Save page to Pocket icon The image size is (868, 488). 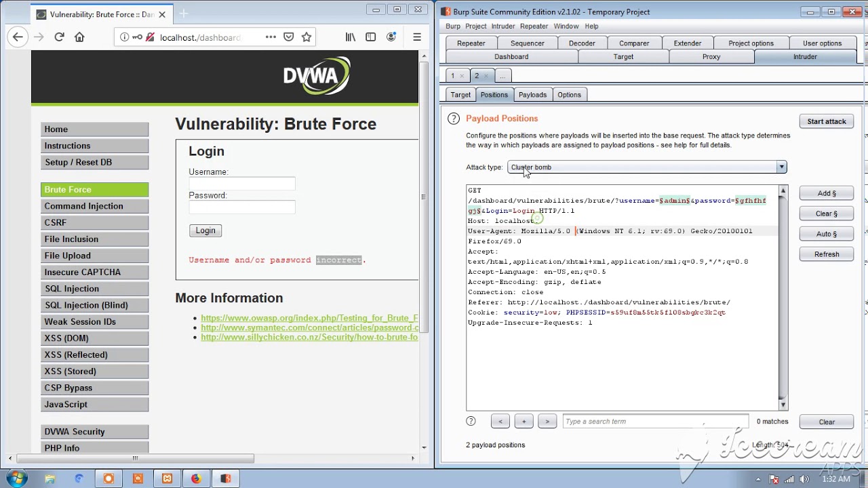(x=289, y=37)
